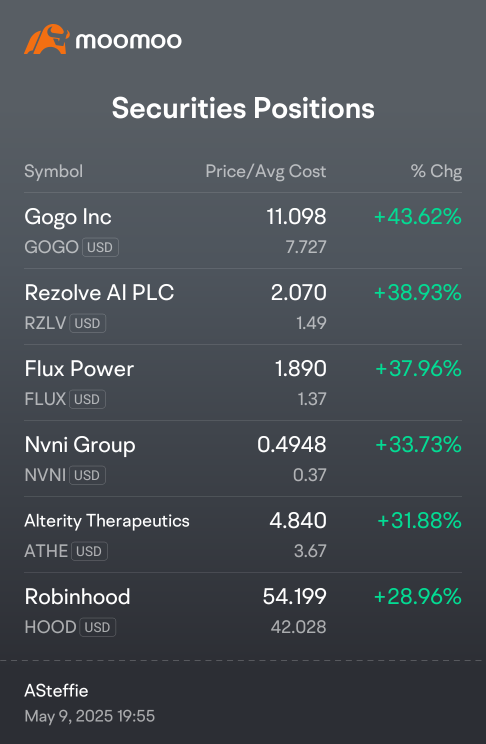Image resolution: width=486 pixels, height=744 pixels.
Task: Click the ASteffie username
Action: tap(56, 691)
